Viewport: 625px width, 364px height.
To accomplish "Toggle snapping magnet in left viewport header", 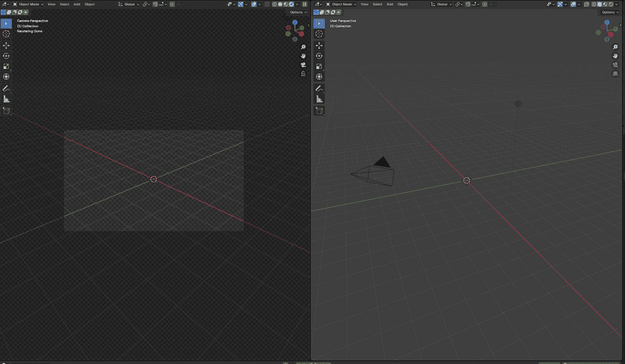I will (x=155, y=5).
